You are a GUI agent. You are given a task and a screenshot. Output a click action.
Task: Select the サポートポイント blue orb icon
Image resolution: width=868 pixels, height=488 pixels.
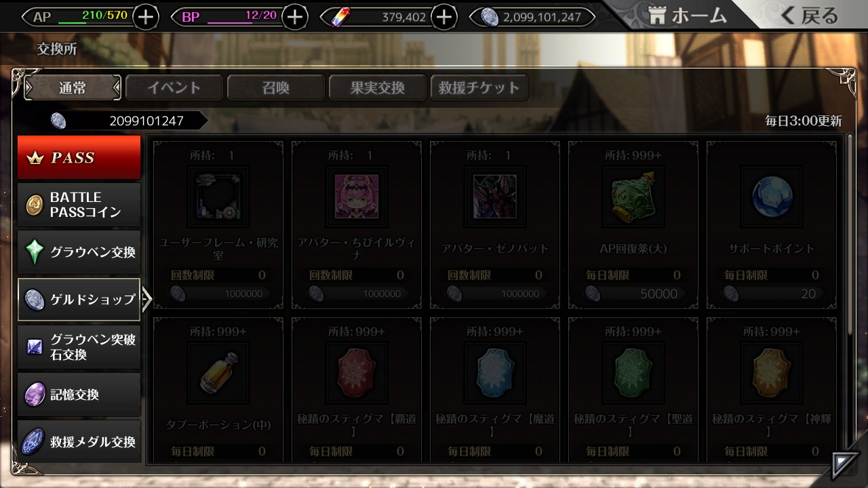click(772, 197)
